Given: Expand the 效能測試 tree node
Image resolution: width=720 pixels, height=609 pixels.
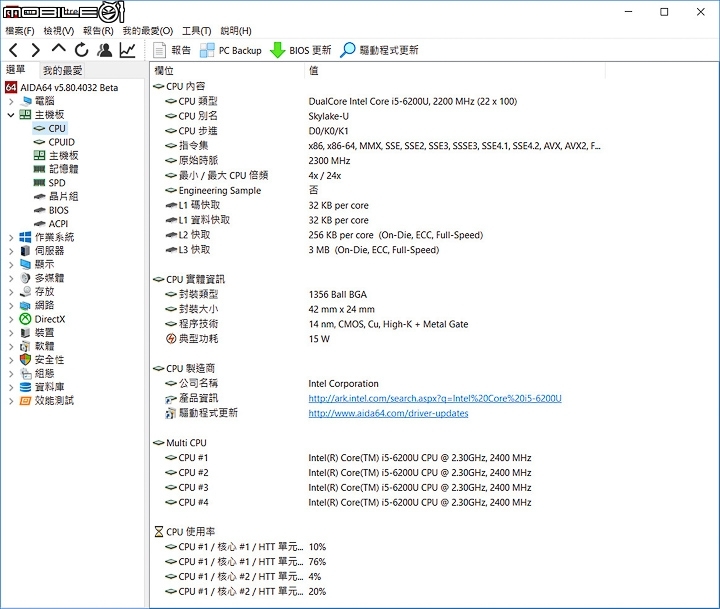Looking at the screenshot, I should (11, 401).
